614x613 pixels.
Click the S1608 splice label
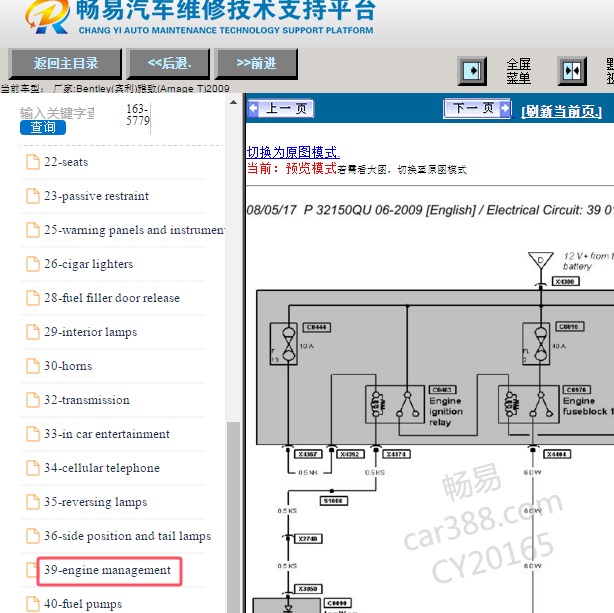click(334, 501)
